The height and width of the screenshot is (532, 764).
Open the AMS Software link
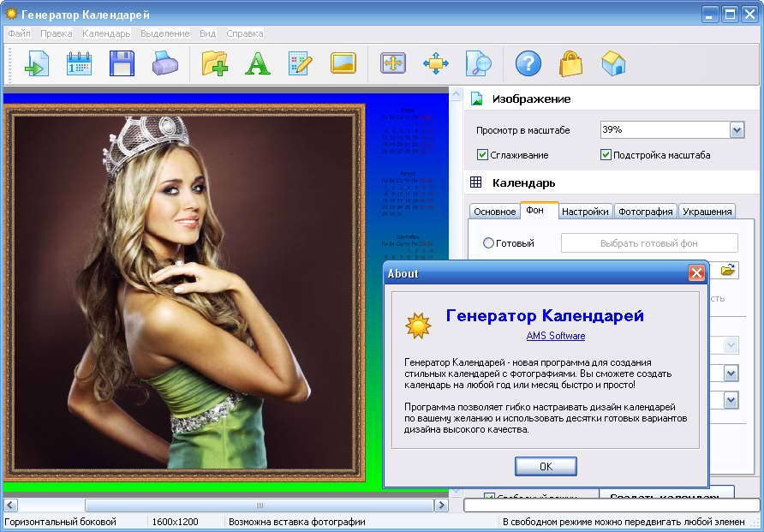(x=556, y=336)
